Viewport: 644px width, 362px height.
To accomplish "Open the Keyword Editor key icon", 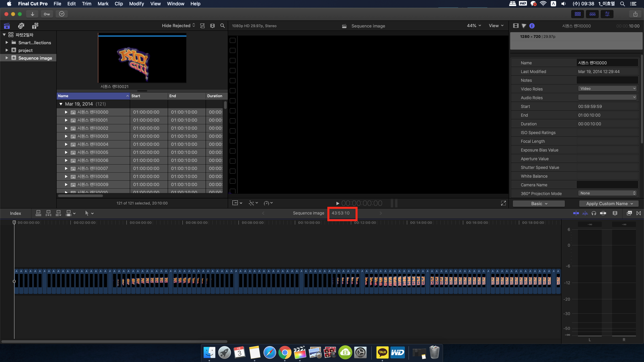I will click(47, 14).
